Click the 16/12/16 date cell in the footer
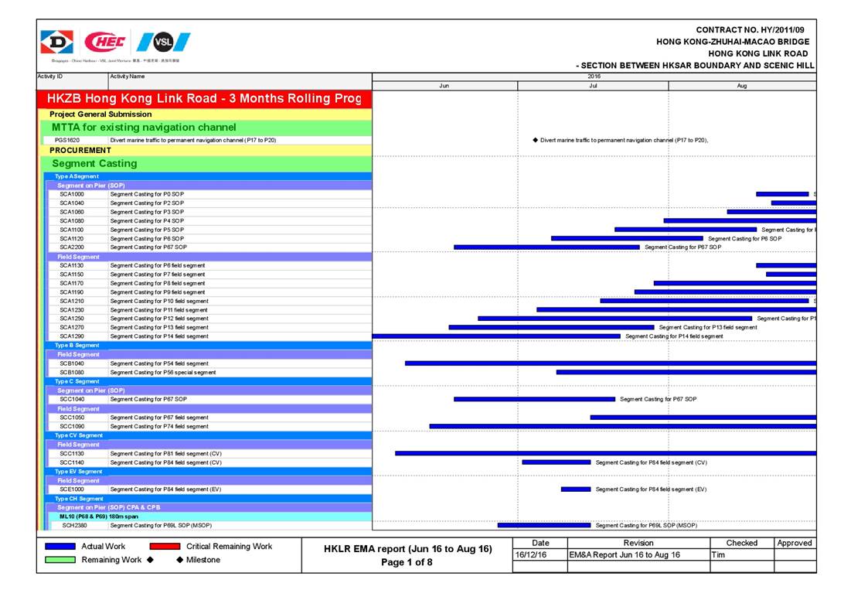Screen dimensions: 868x614 [x=540, y=554]
